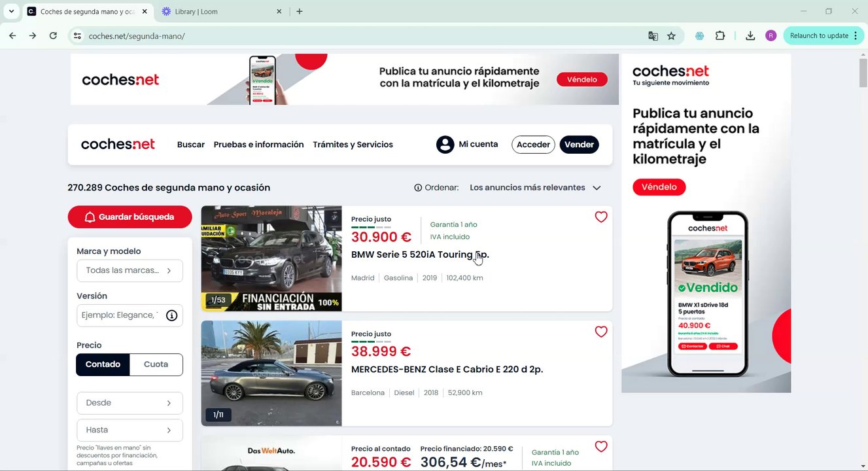Open the Google Translate icon

pos(653,36)
